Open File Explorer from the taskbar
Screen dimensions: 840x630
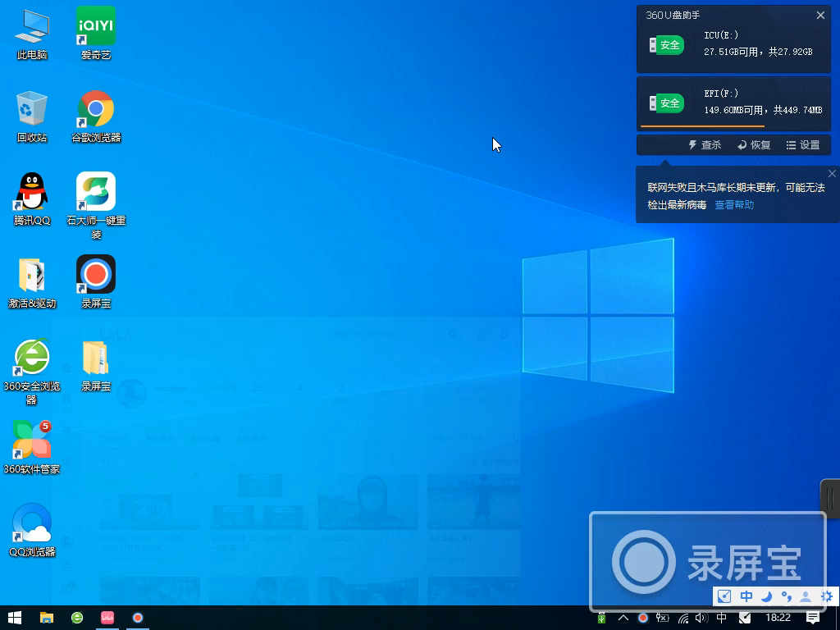[x=47, y=618]
